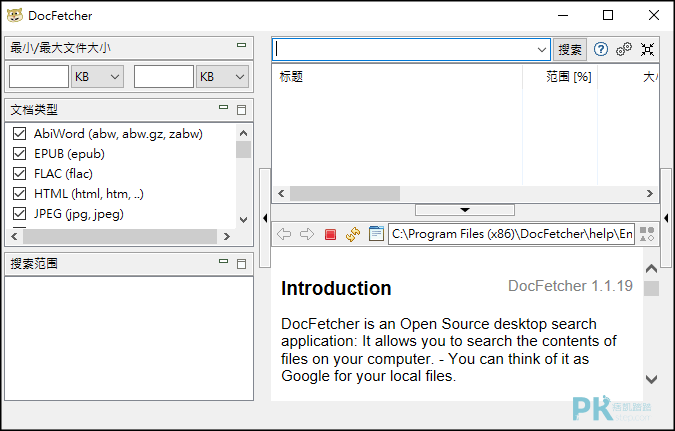675x431 pixels.
Task: Sort results by 范围 [%] column
Action: pyautogui.click(x=560, y=77)
